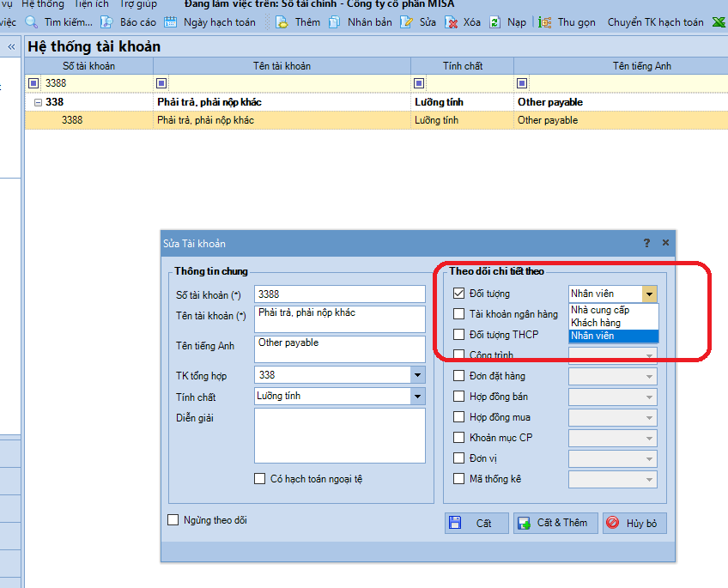The image size is (728, 588).
Task: Click the Cất & Thêm button
Action: pyautogui.click(x=555, y=523)
